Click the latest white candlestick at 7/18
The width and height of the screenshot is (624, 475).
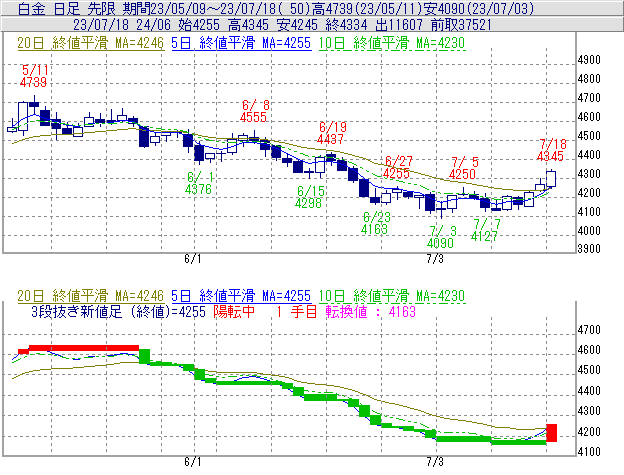coord(551,178)
